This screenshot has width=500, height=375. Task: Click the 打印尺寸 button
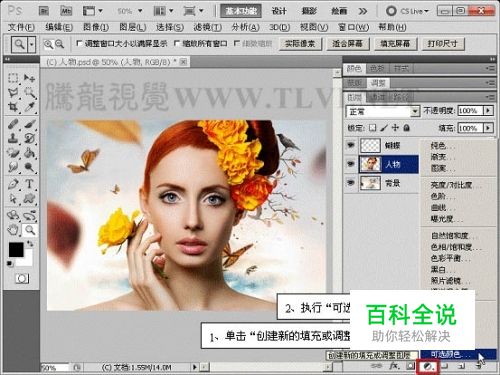[443, 44]
